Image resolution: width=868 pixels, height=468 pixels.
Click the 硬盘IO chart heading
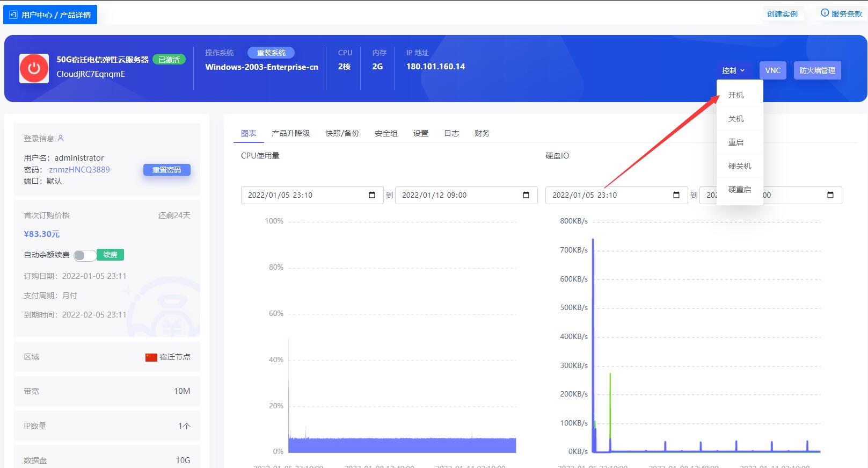pos(557,156)
